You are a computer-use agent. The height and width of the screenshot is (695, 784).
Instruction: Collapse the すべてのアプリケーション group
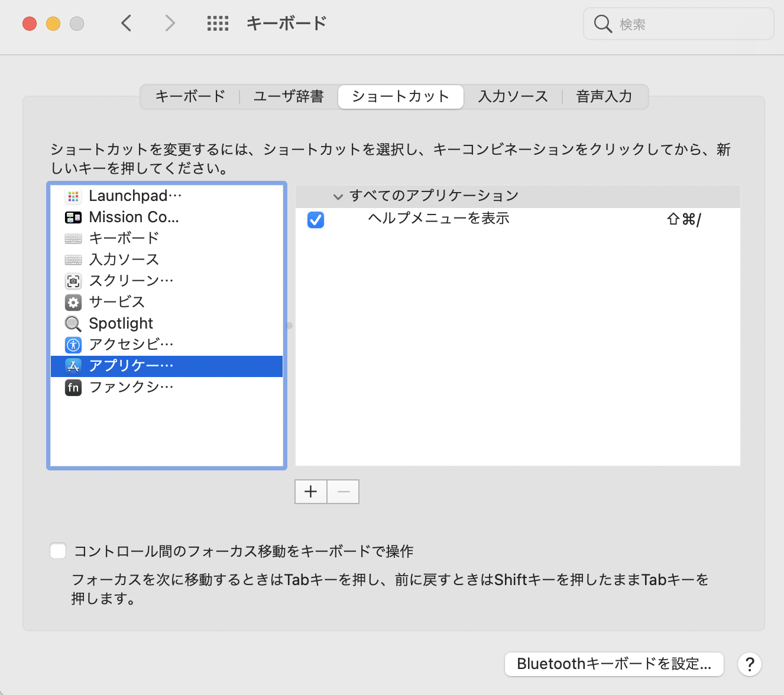point(338,196)
